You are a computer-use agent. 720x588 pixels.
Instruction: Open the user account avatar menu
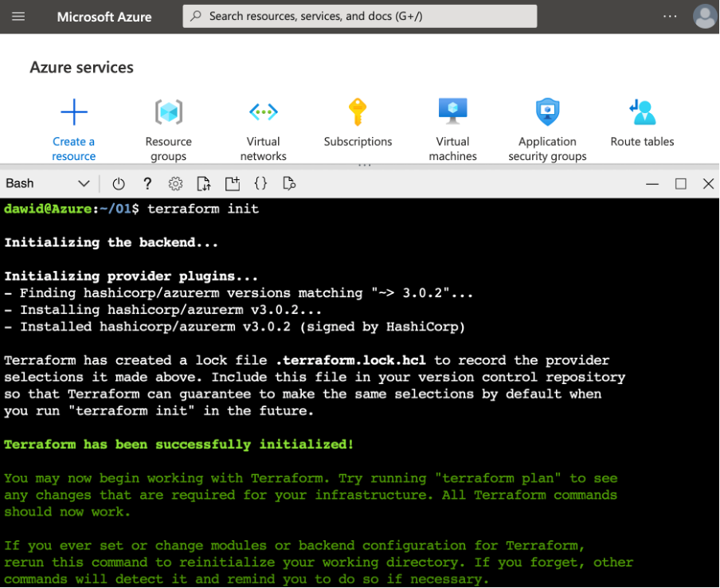pyautogui.click(x=704, y=17)
